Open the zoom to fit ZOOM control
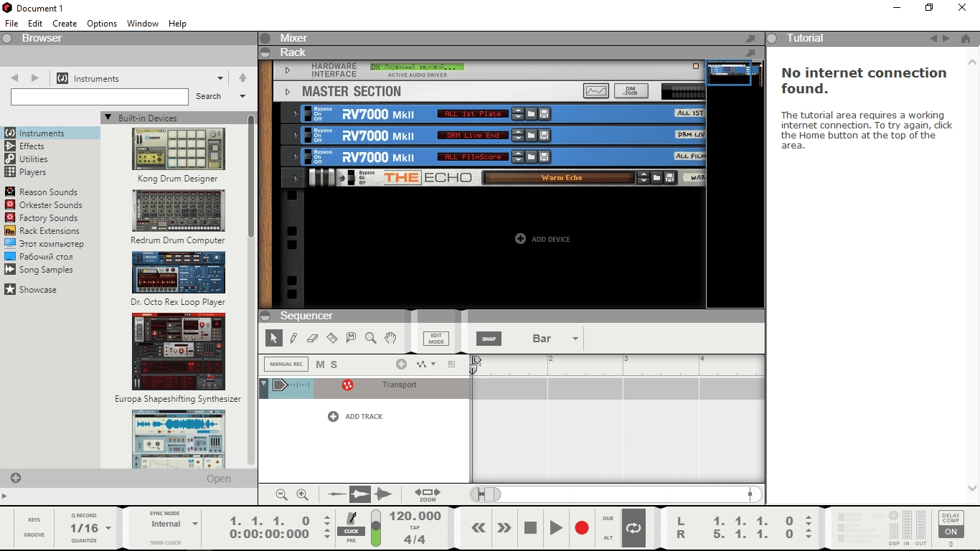 (428, 494)
